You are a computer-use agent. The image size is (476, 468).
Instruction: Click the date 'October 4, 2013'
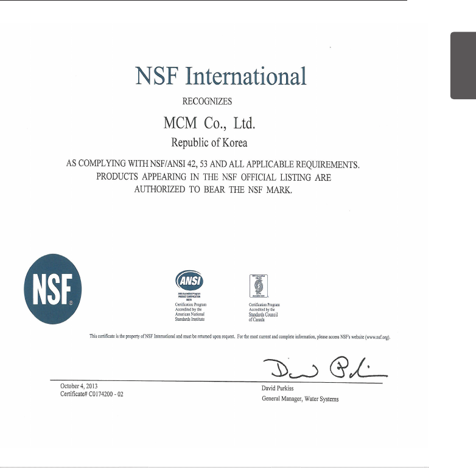[x=79, y=386]
